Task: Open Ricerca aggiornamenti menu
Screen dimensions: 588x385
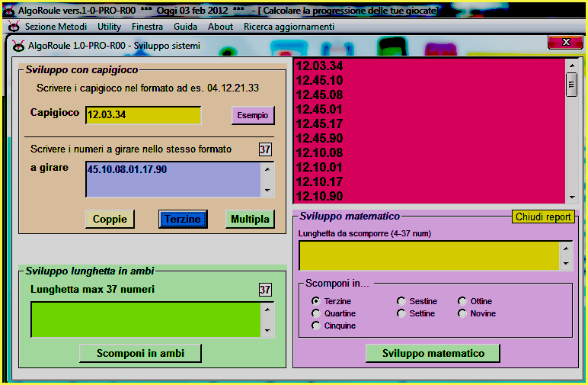Action: (x=289, y=27)
